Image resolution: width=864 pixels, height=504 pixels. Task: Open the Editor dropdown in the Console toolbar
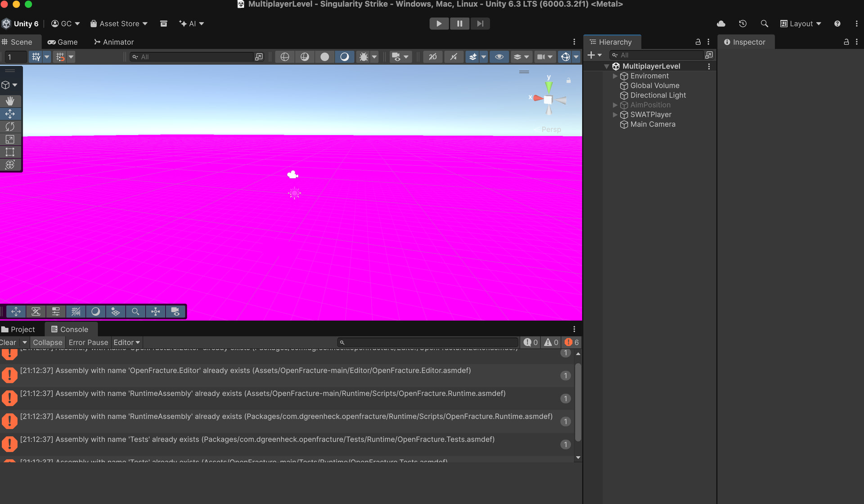[126, 342]
